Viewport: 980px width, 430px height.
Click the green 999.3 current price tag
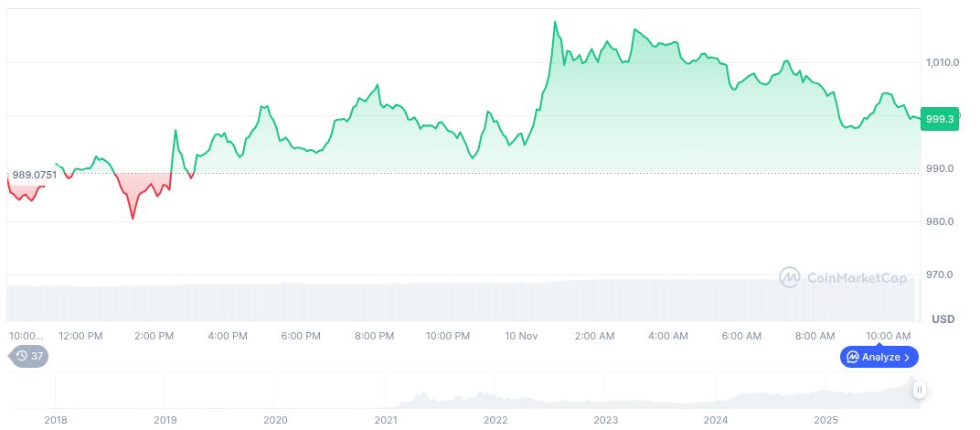pyautogui.click(x=940, y=119)
